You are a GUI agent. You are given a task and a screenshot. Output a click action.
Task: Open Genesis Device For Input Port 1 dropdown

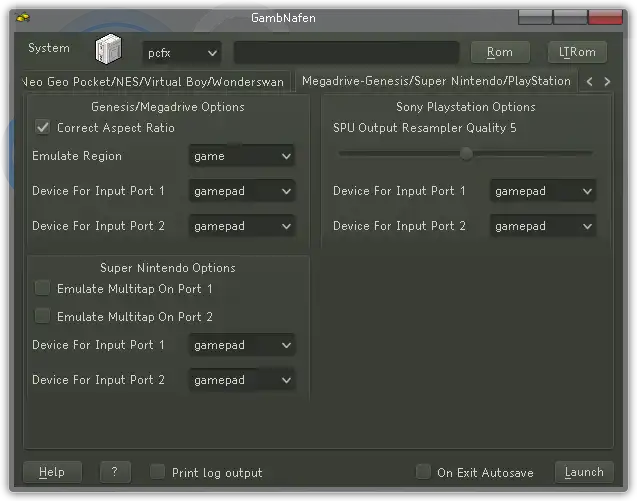[242, 191]
